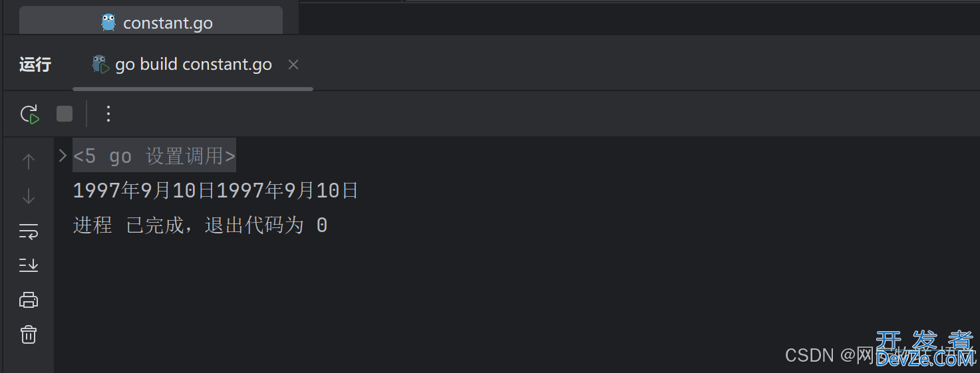Click the 运行 tool window label

[x=35, y=64]
